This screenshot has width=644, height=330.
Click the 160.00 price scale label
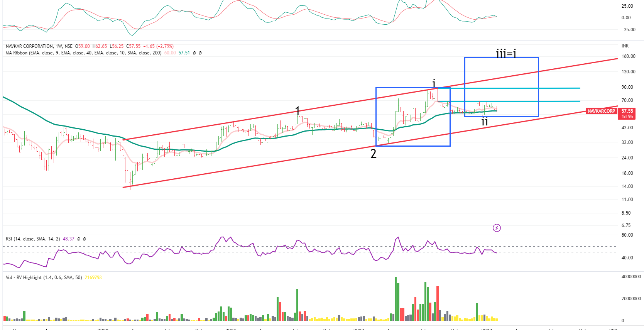(x=628, y=56)
